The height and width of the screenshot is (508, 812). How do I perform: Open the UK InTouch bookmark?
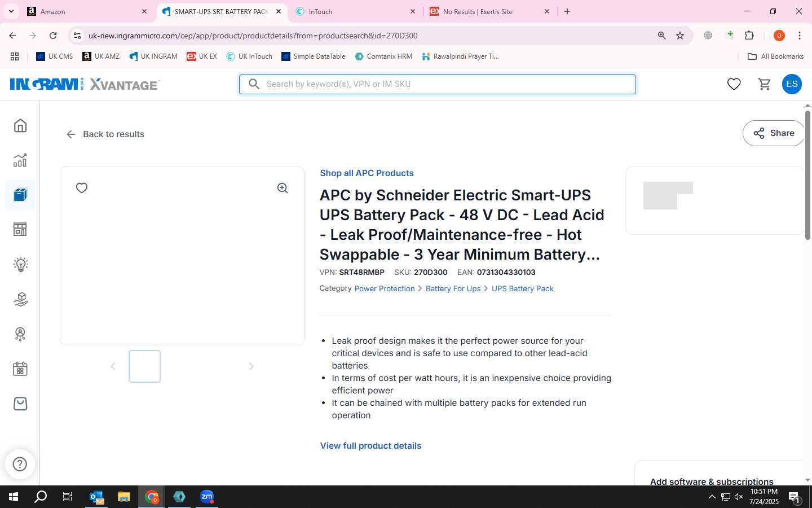249,56
